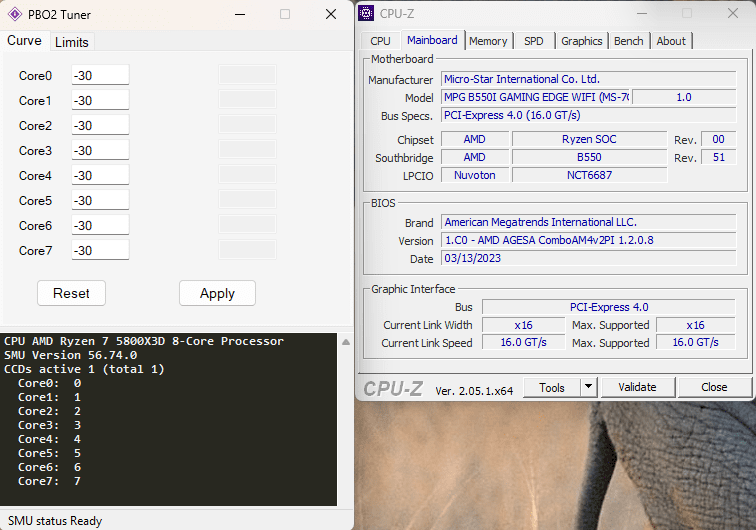Open the Tools dropdown arrow in CPU-Z
Viewport: 756px width, 530px height.
click(588, 387)
